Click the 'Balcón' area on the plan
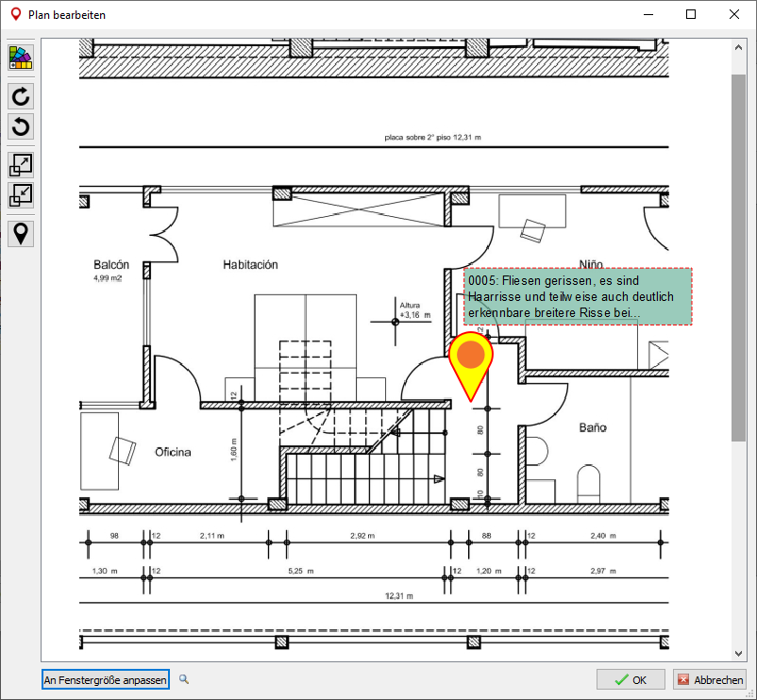Image resolution: width=757 pixels, height=700 pixels. tap(111, 265)
